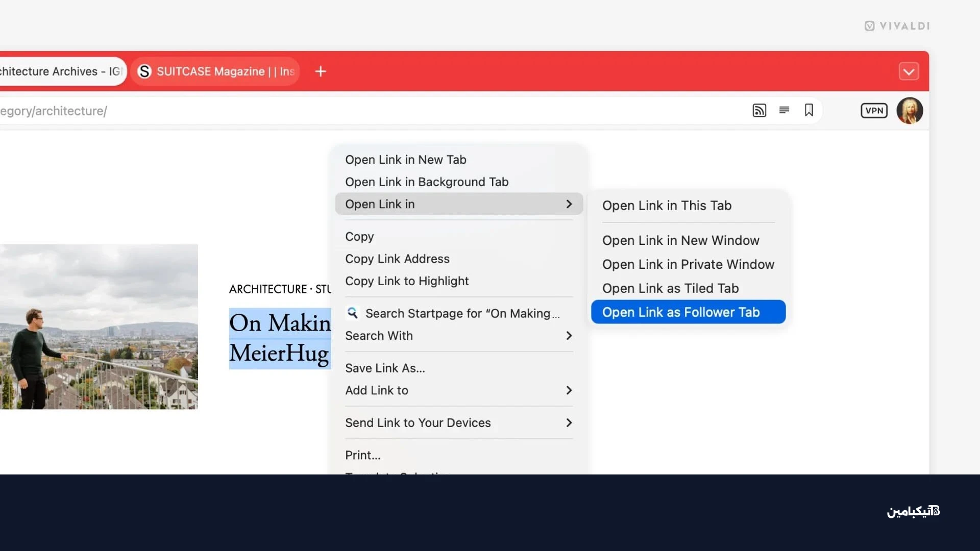Expand the tab bar dropdown arrow
This screenshot has height=551, width=980.
[x=909, y=71]
